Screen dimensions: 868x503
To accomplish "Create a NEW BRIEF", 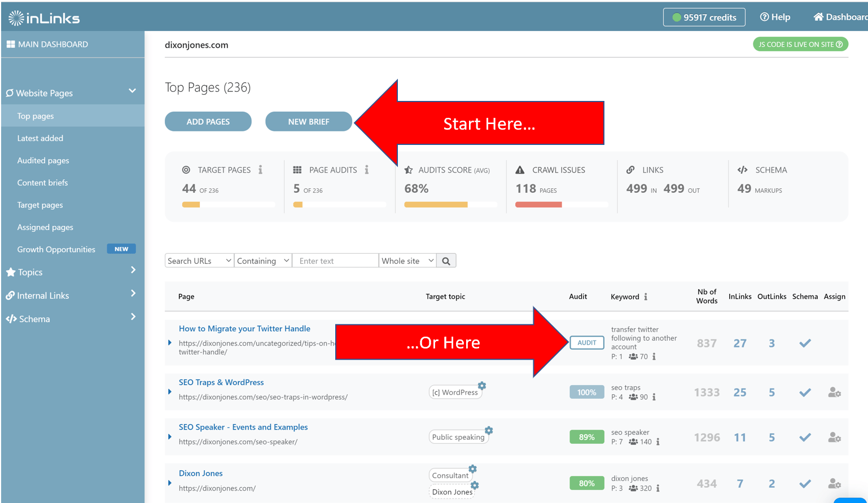I will (309, 121).
